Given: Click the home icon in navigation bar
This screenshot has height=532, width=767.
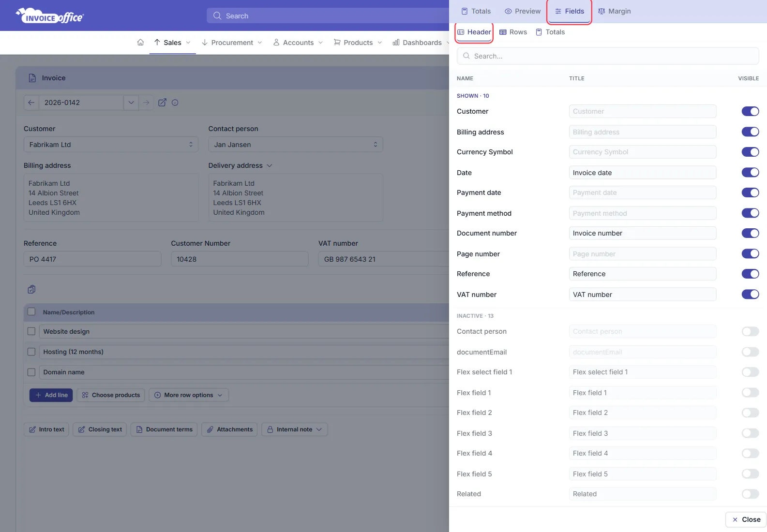Looking at the screenshot, I should 140,43.
